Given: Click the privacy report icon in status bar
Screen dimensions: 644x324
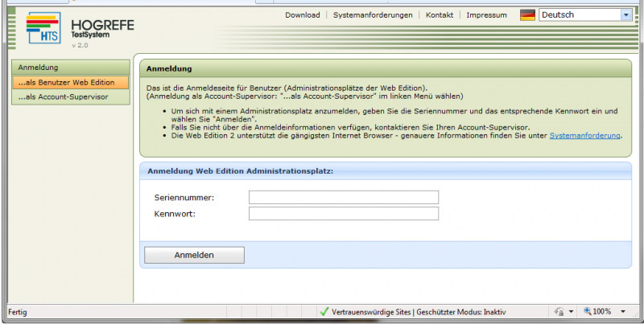Looking at the screenshot, I should click(x=559, y=311).
